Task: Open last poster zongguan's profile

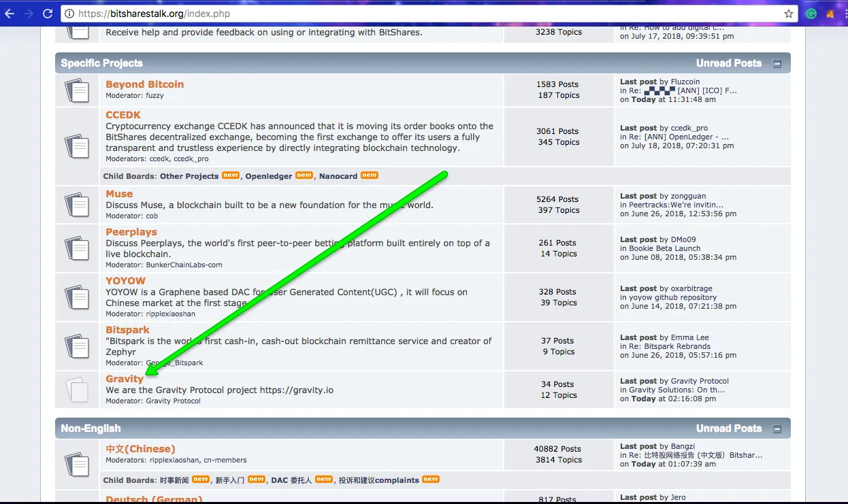Action: point(689,196)
